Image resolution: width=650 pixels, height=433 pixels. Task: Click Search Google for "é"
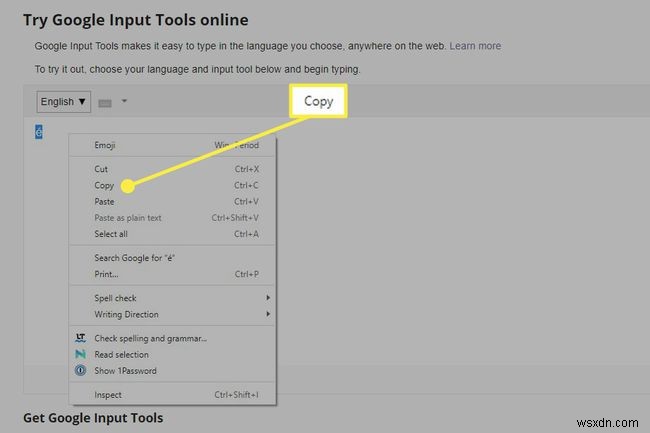click(172, 258)
